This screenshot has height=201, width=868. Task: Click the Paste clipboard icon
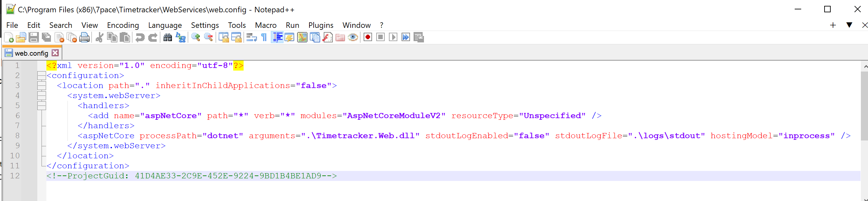click(x=125, y=37)
